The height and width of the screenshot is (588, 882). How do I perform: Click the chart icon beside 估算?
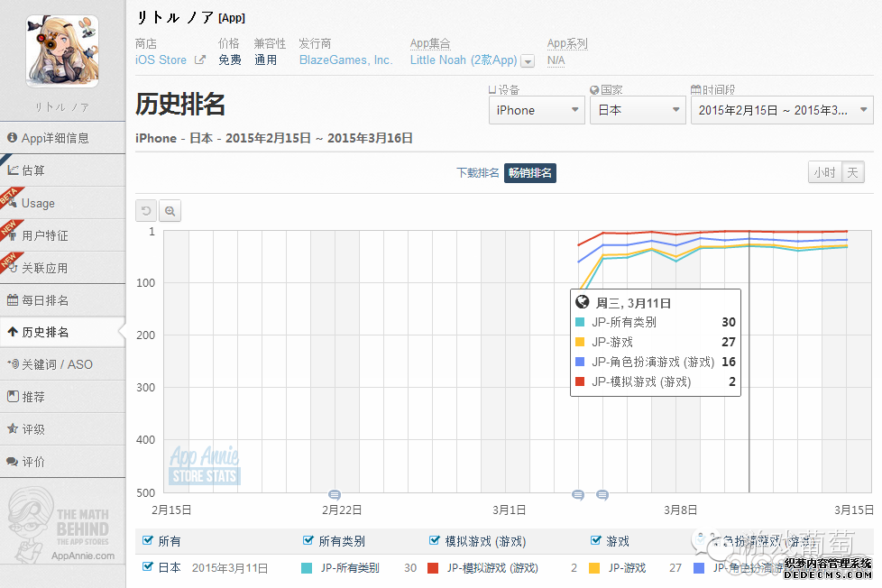(x=13, y=170)
